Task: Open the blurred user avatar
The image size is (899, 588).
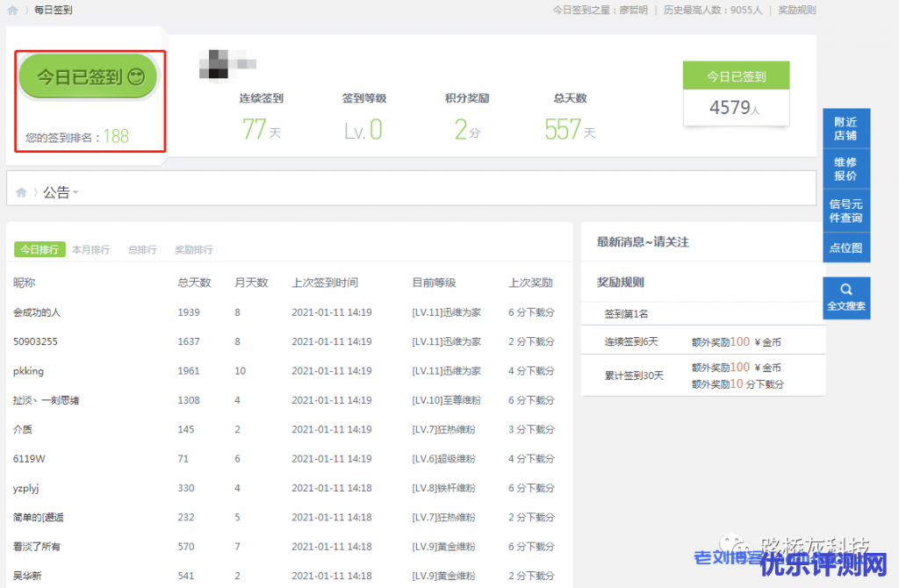Action: click(227, 63)
